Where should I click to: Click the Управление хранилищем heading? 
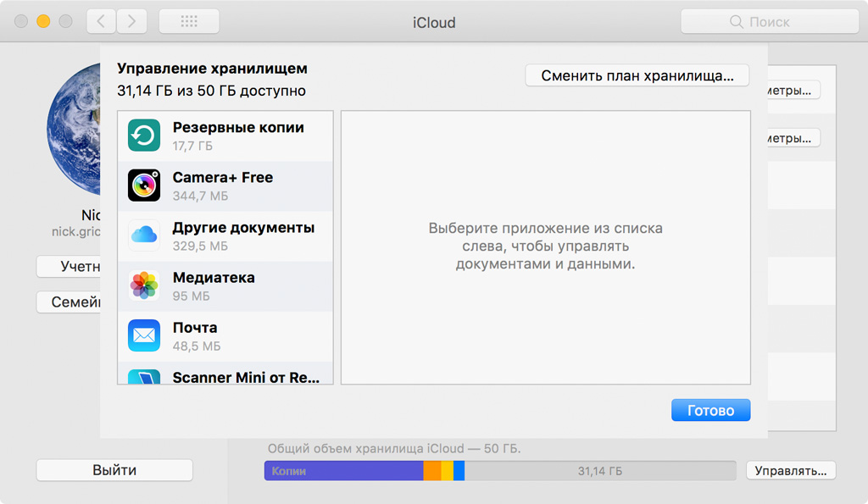pos(212,69)
